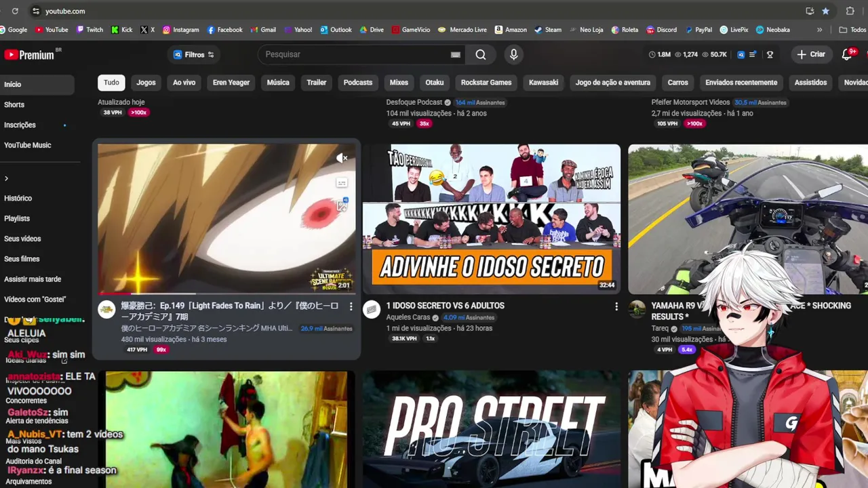Click the trophy icon in the top bar

click(x=770, y=54)
